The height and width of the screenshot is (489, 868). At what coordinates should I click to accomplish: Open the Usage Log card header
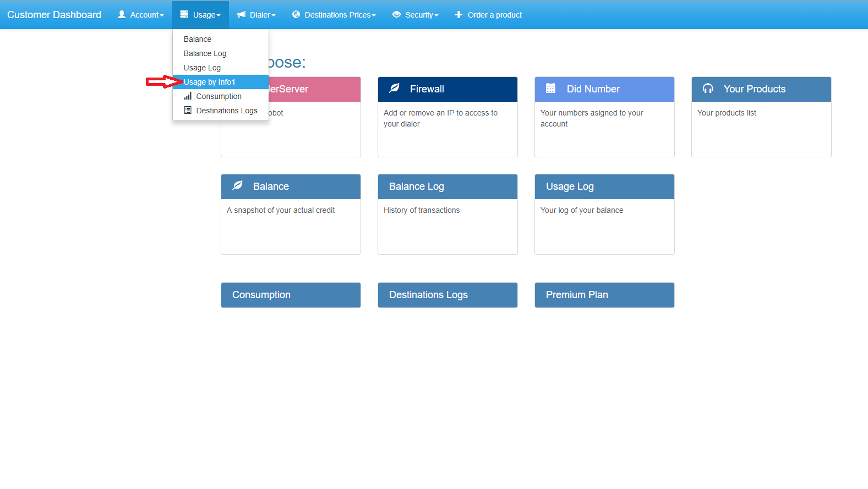coord(604,186)
